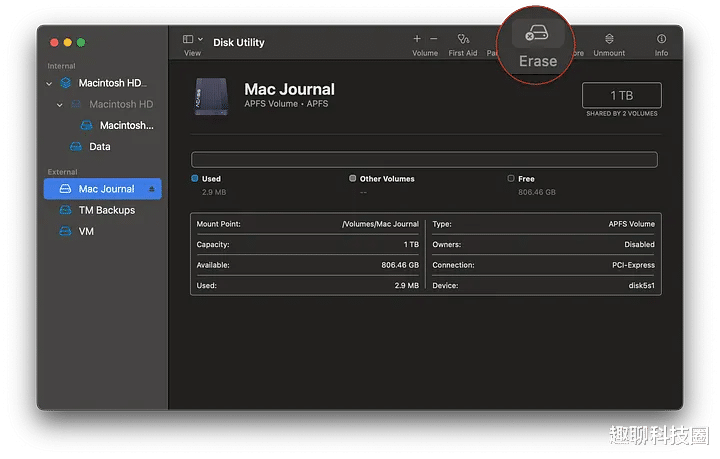Select the Data volume in sidebar
720x459 pixels.
[x=99, y=147]
